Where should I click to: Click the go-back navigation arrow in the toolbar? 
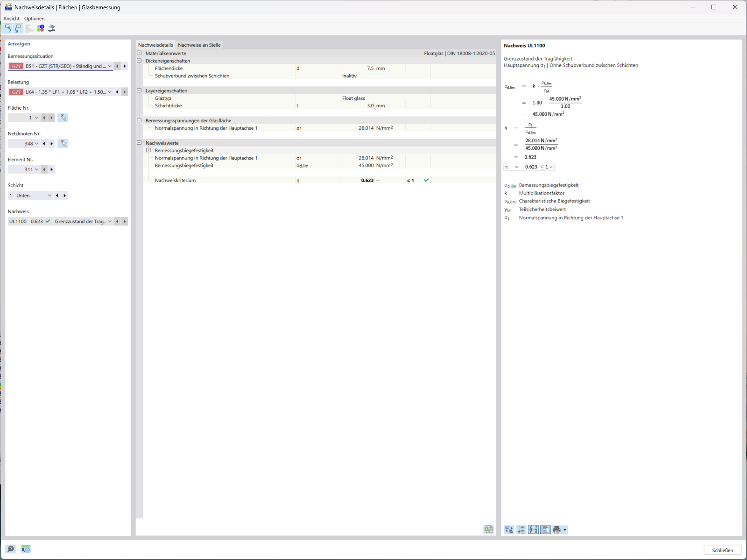point(7,28)
